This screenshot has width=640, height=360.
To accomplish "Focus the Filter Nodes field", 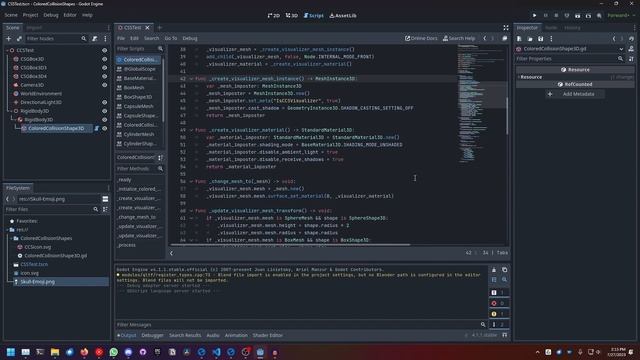I will [56, 38].
